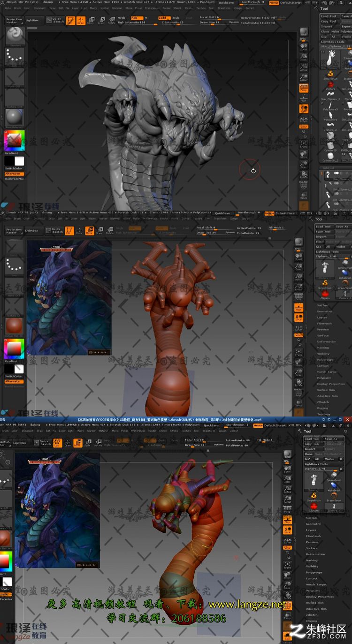
Task: Click the Actual size icon in the top window
Action: pyautogui.click(x=304, y=68)
